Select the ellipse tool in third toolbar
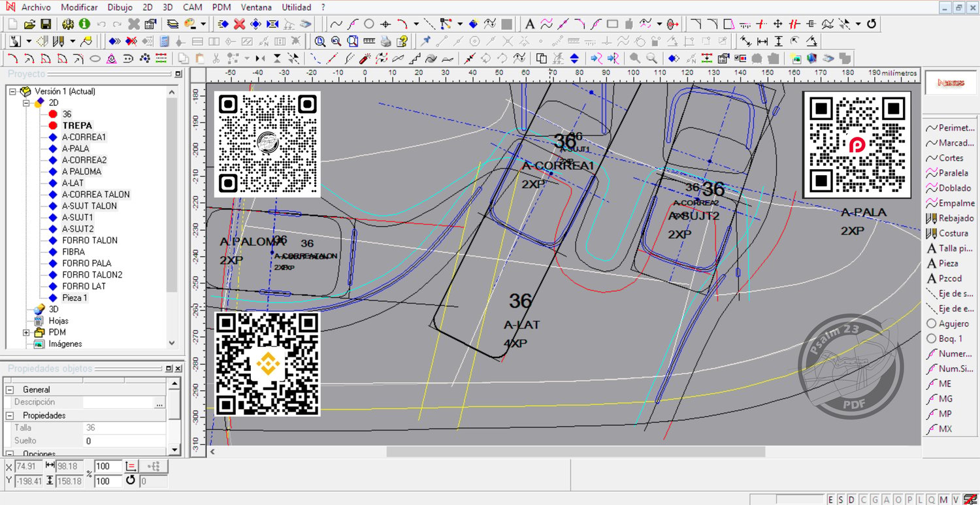980x505 pixels. pos(95,58)
